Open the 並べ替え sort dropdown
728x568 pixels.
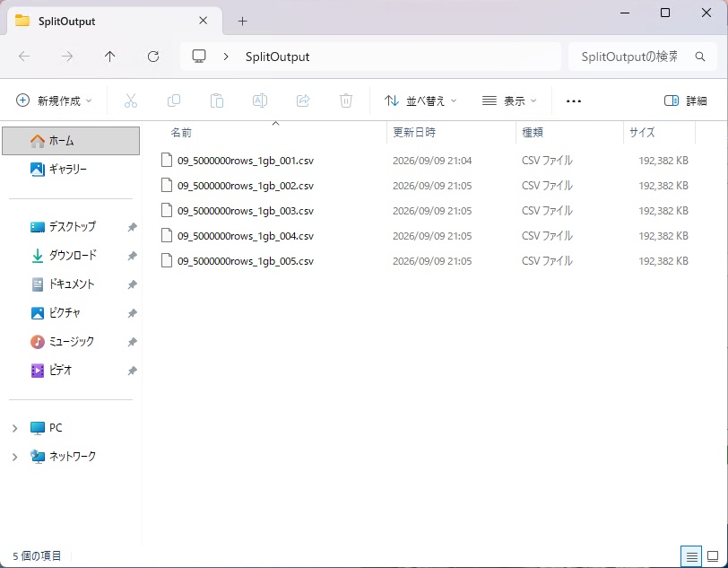[x=420, y=100]
